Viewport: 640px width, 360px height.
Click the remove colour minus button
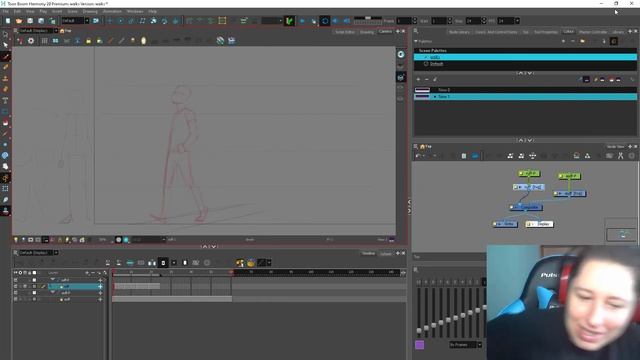[x=427, y=80]
